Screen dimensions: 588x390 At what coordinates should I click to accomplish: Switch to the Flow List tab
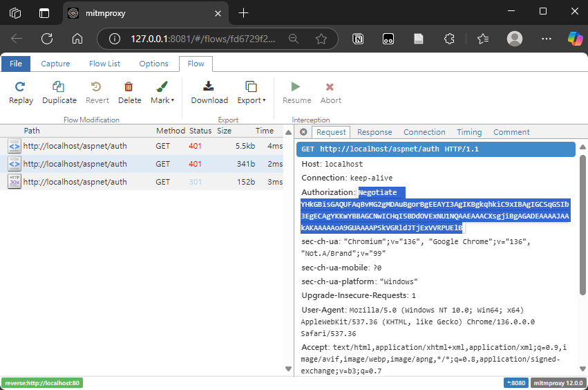104,64
